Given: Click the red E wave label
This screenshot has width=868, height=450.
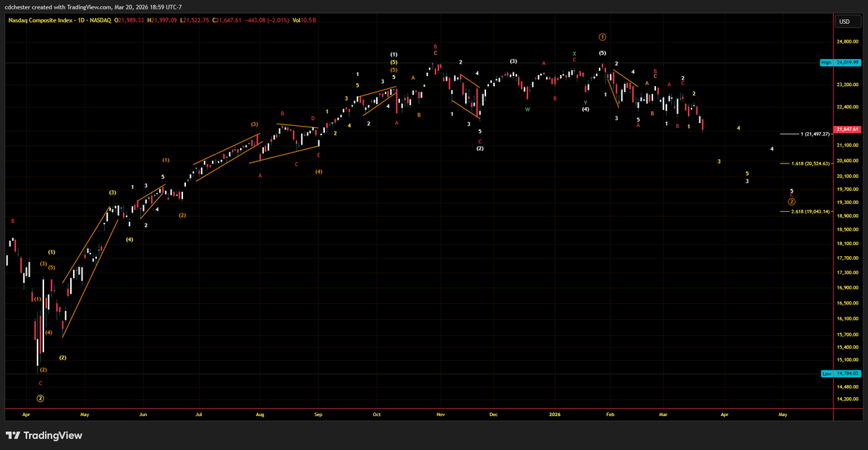Looking at the screenshot, I should 318,155.
